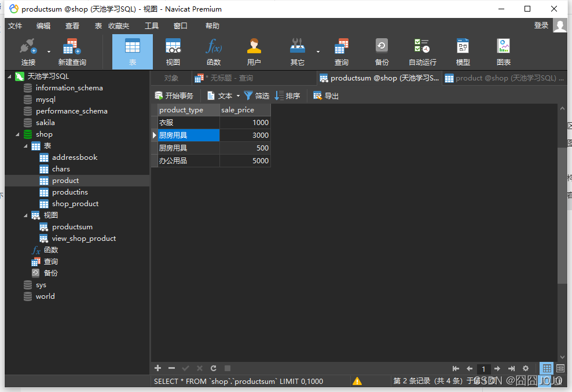572x392 pixels.
Task: Switch to the product @shop tab
Action: 504,78
